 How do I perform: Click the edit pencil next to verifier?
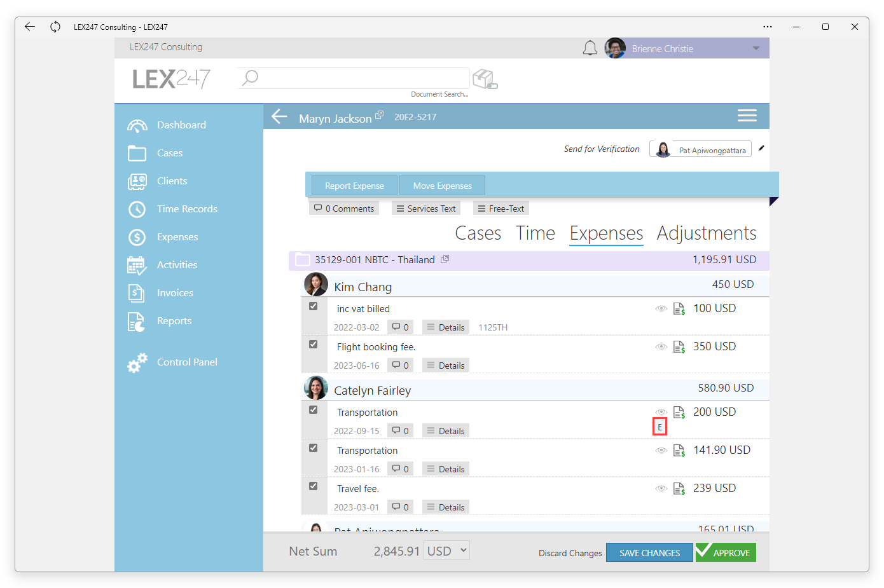(x=761, y=148)
